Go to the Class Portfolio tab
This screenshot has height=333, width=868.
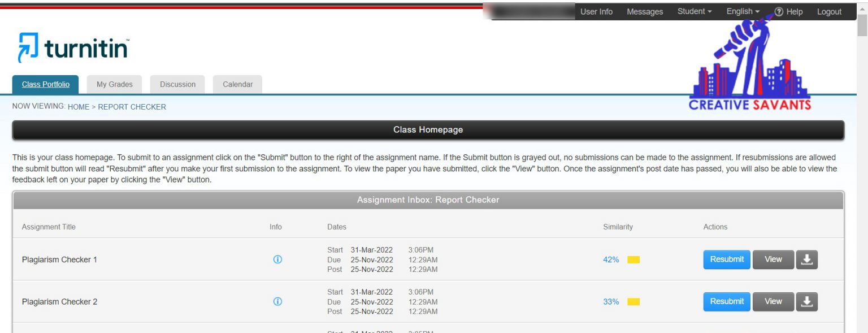pyautogui.click(x=46, y=84)
